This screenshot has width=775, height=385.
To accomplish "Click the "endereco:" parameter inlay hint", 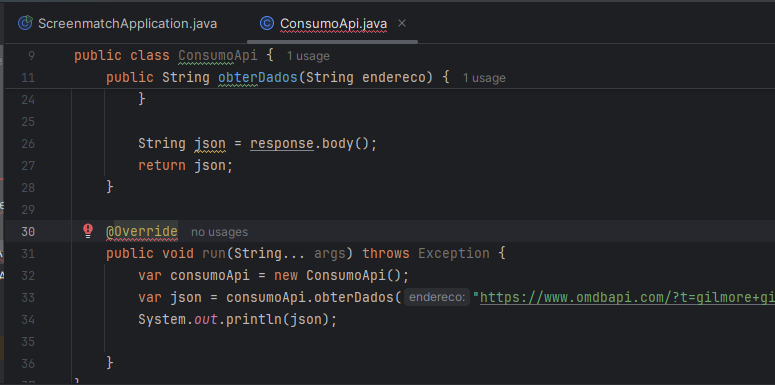I will (x=437, y=297).
